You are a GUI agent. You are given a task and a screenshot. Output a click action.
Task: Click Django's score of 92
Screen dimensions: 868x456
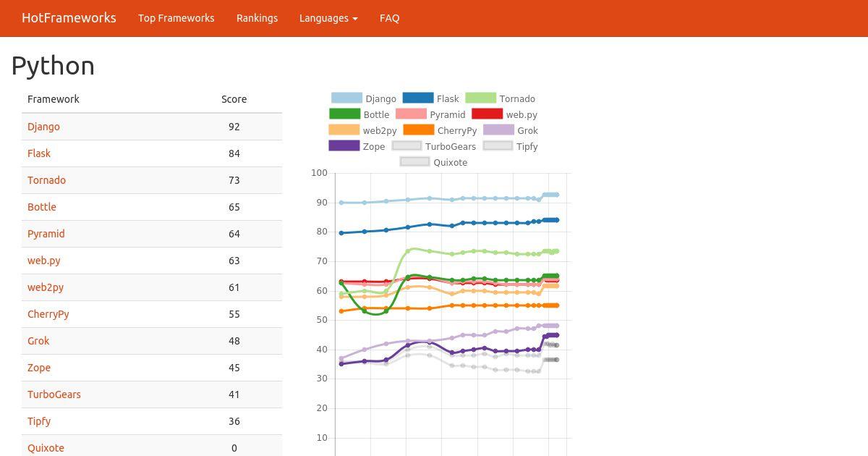[x=234, y=127]
